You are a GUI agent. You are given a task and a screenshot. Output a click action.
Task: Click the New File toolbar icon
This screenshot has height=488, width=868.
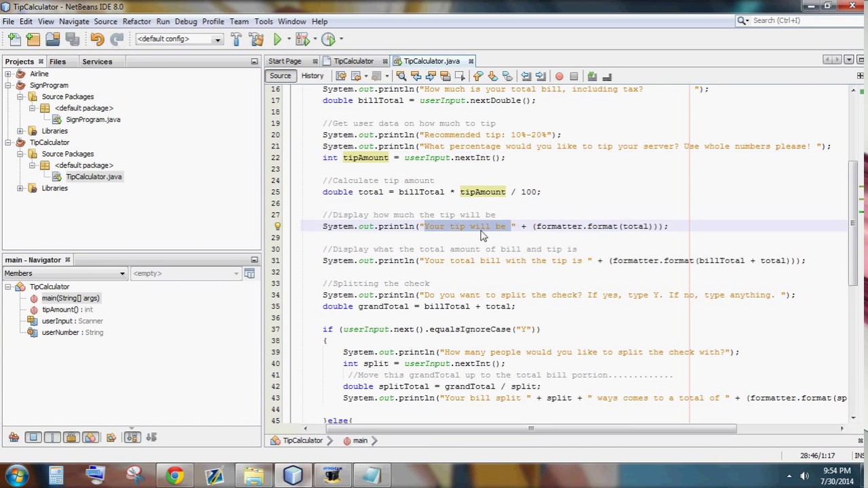pos(15,39)
